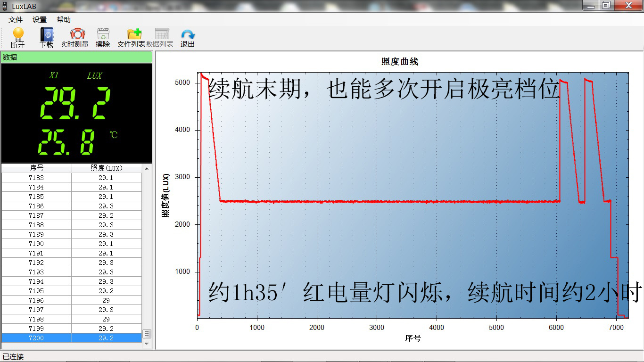
Task: Select row 7188 in the table
Action: [x=72, y=225]
